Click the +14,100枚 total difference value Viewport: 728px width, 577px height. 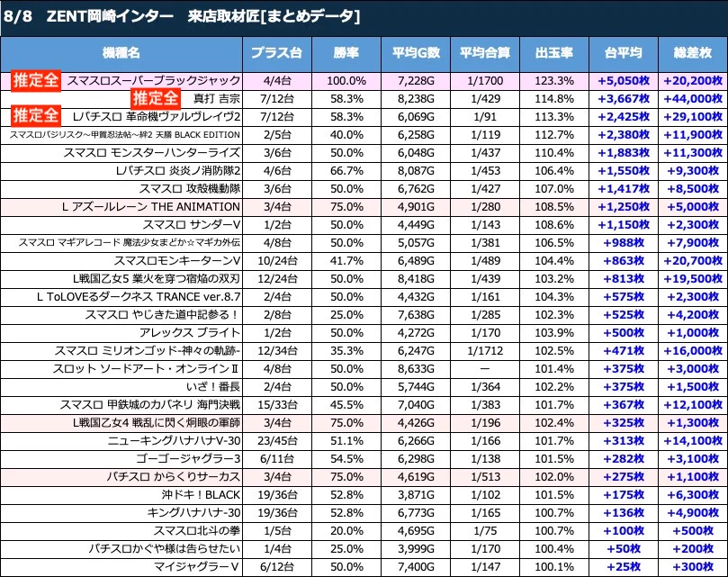click(693, 441)
